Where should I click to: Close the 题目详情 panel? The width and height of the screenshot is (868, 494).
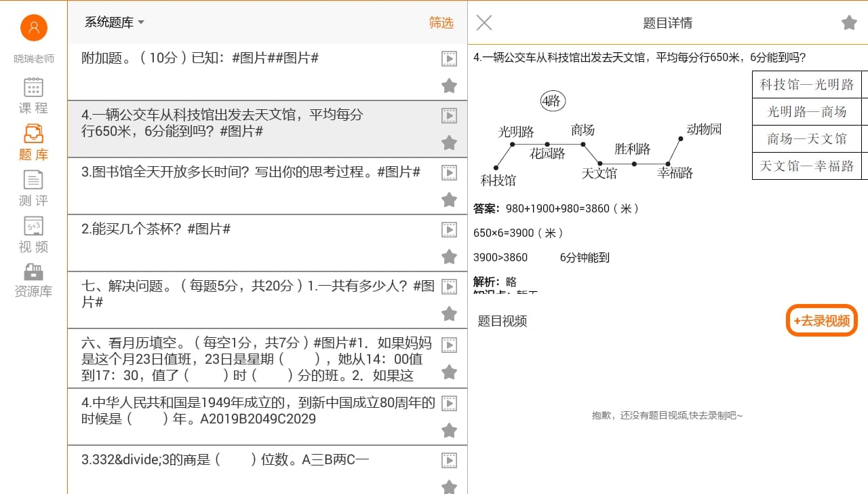point(484,22)
